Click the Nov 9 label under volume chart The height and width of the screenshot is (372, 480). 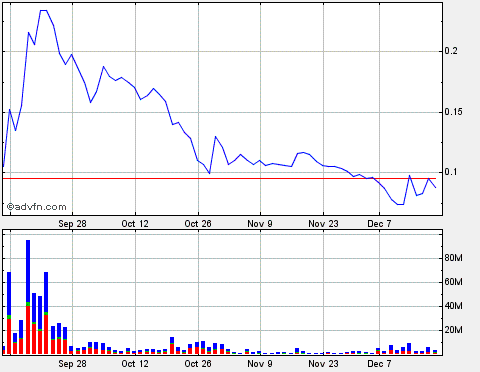[260, 364]
